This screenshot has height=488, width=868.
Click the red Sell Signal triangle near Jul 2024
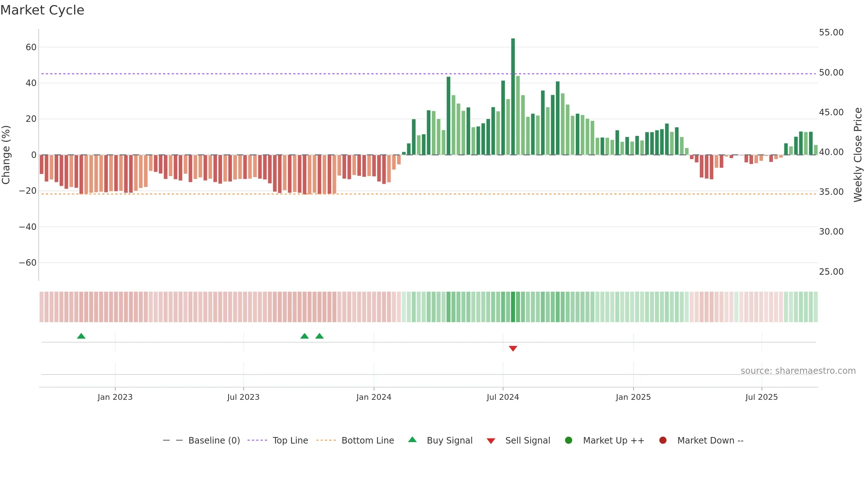pyautogui.click(x=513, y=348)
